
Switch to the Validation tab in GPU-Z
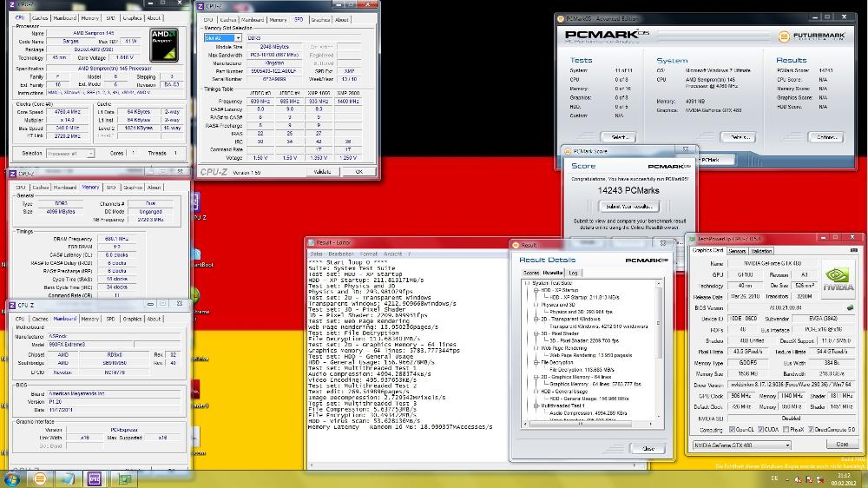(x=762, y=251)
